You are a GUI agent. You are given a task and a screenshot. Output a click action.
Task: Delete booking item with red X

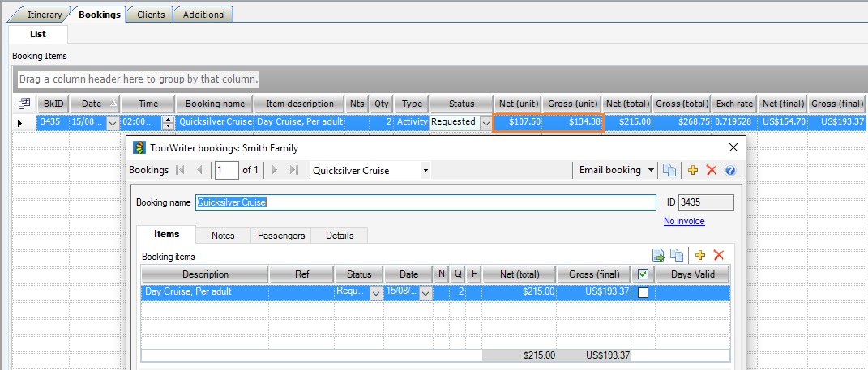point(718,255)
